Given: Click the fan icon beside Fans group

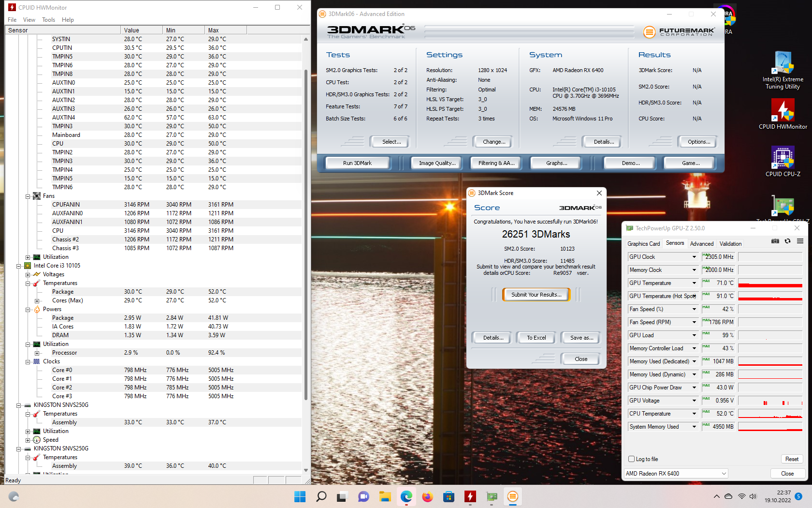Looking at the screenshot, I should pos(37,196).
